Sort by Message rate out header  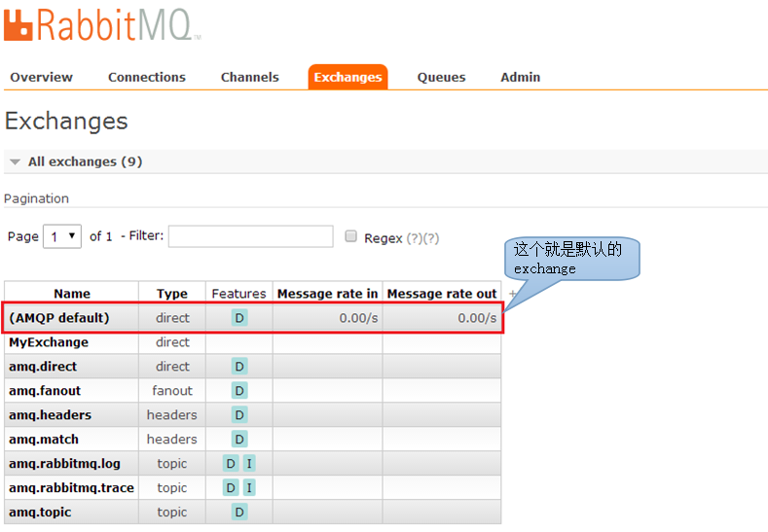click(442, 293)
